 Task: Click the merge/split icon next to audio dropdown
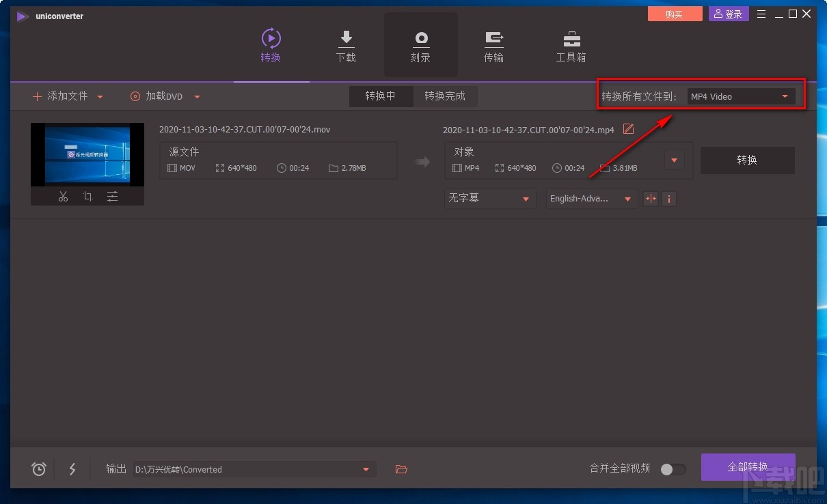651,199
